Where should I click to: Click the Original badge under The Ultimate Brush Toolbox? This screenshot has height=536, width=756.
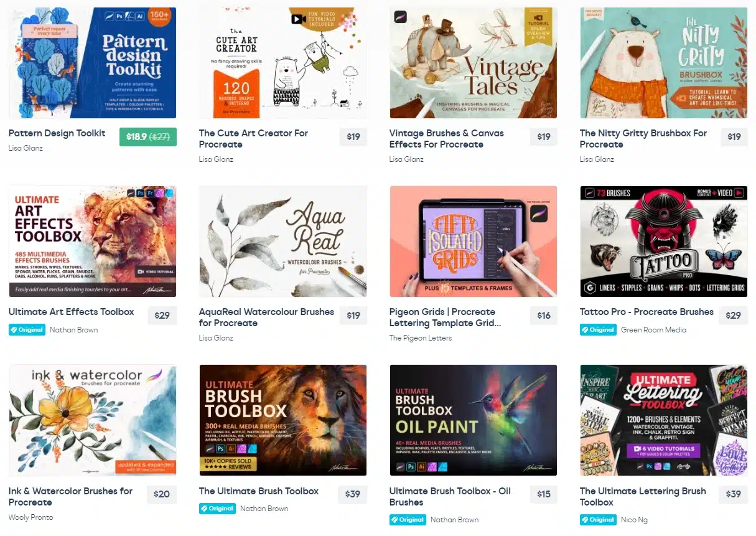[217, 509]
